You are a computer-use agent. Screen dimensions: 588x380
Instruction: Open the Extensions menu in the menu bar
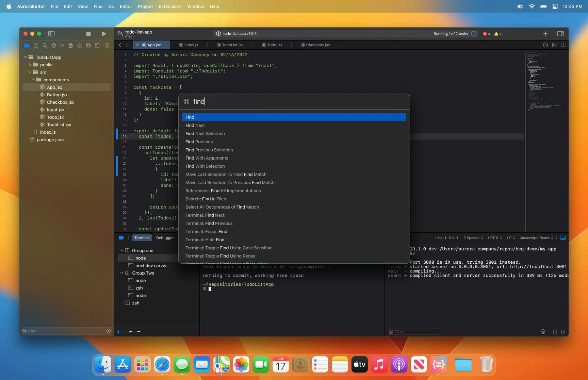170,6
